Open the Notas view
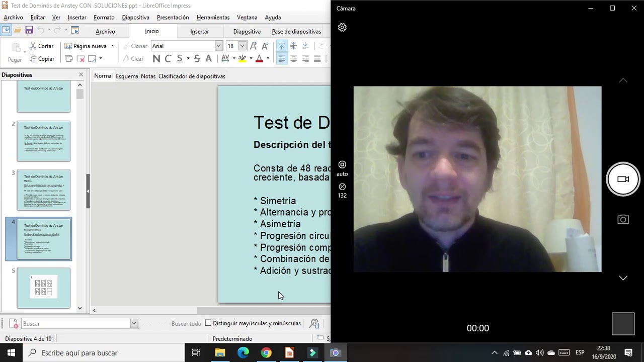 point(148,76)
